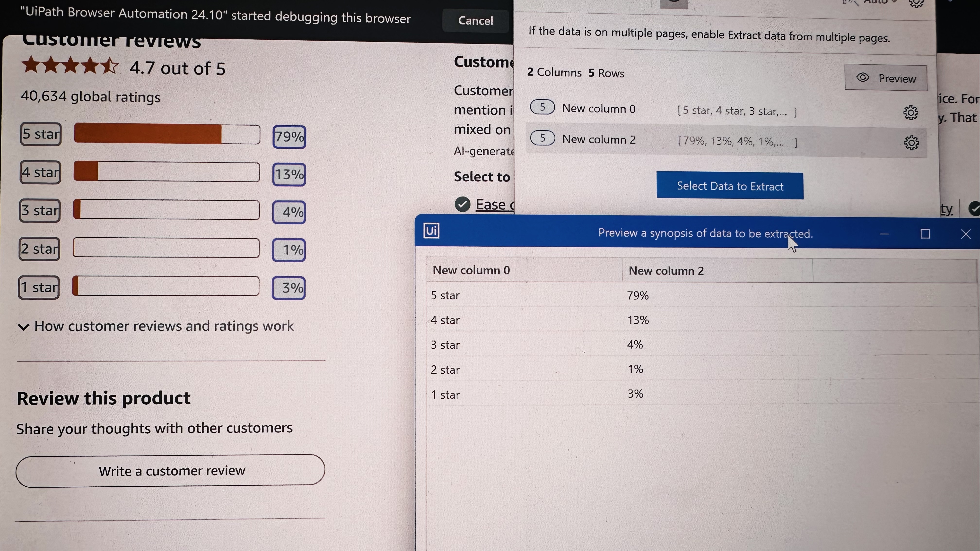Click New column 2 header in preview table
Image resolution: width=980 pixels, height=551 pixels.
[717, 271]
